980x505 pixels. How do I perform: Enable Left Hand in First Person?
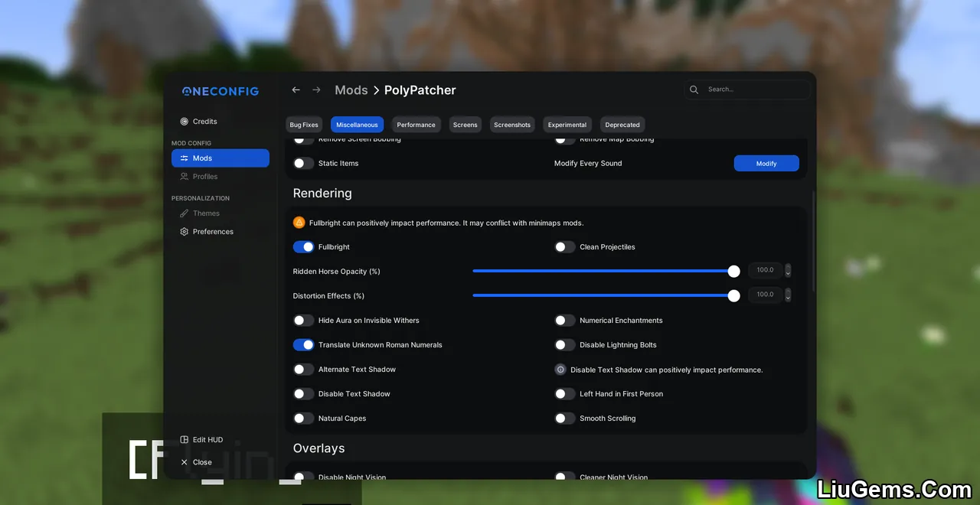(565, 394)
